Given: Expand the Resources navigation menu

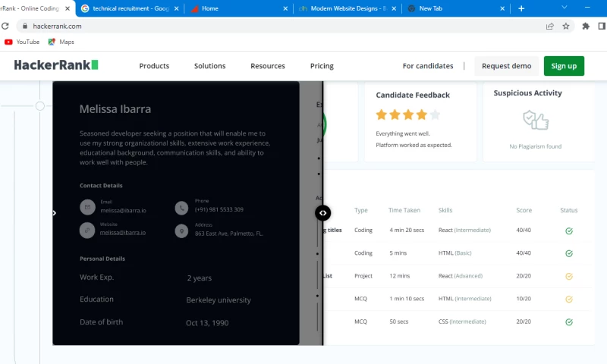Looking at the screenshot, I should (x=268, y=66).
